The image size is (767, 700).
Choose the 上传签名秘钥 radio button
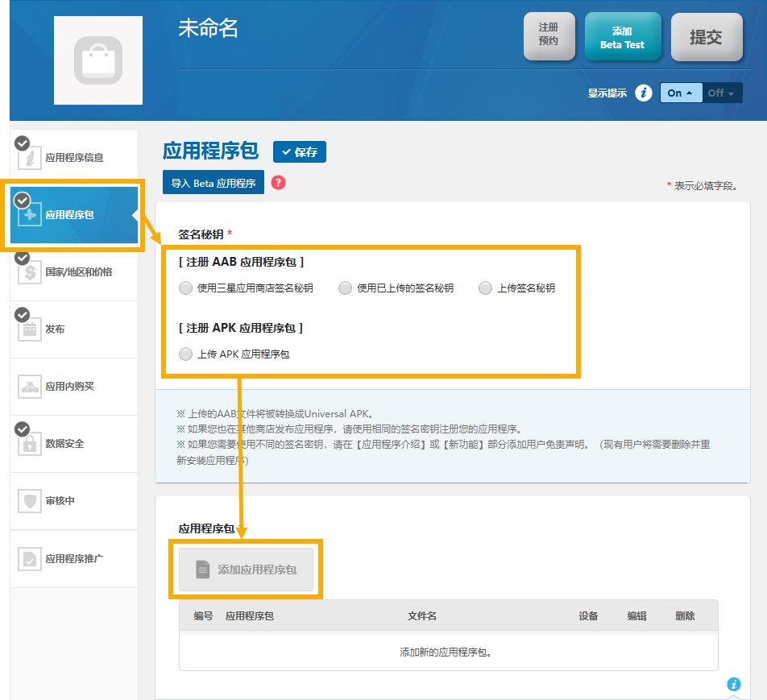coord(485,288)
